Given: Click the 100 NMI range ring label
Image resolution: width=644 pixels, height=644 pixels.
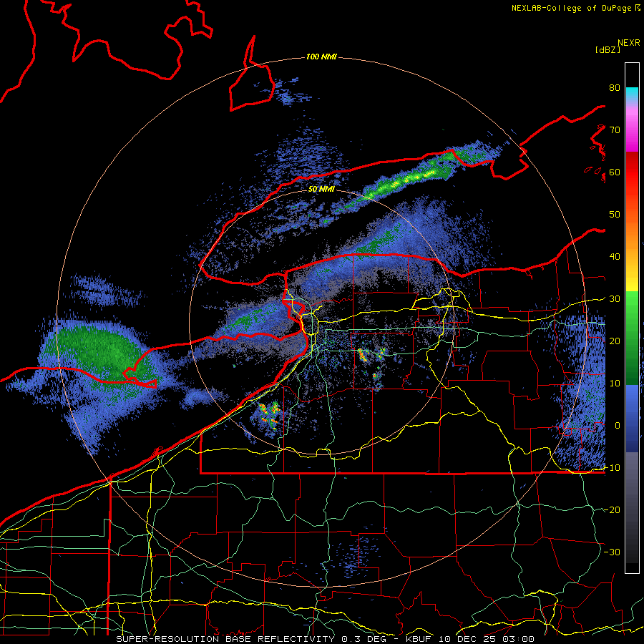Looking at the screenshot, I should click(321, 57).
